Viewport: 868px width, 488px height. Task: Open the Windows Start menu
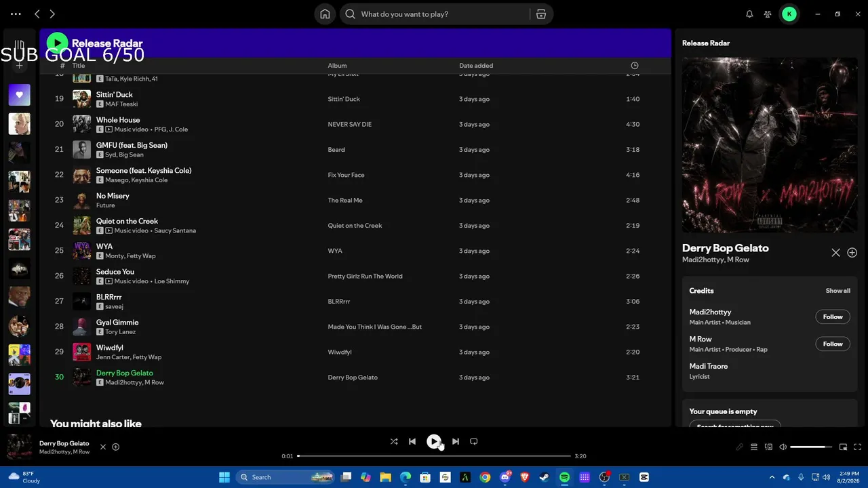[x=224, y=477]
